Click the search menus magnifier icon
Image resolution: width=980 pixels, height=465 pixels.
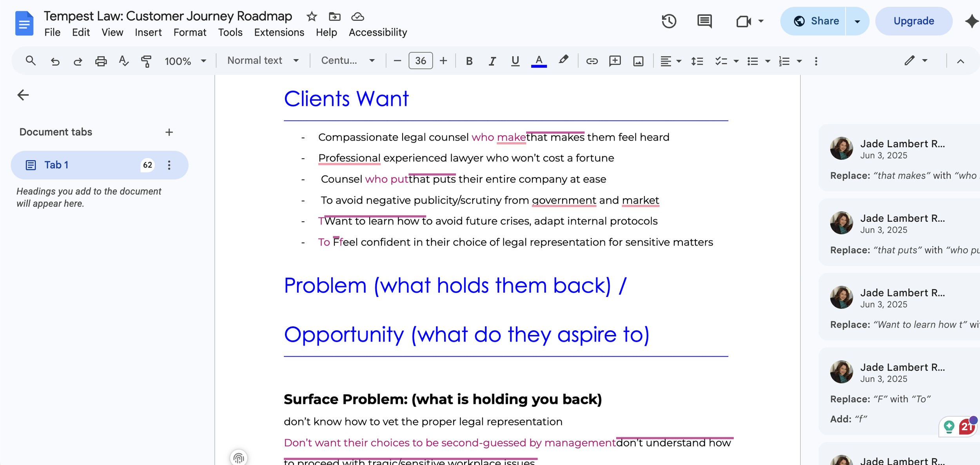click(x=31, y=61)
